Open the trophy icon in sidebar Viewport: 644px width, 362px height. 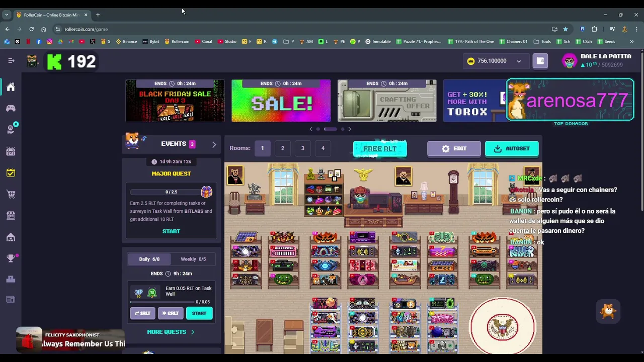tap(11, 258)
